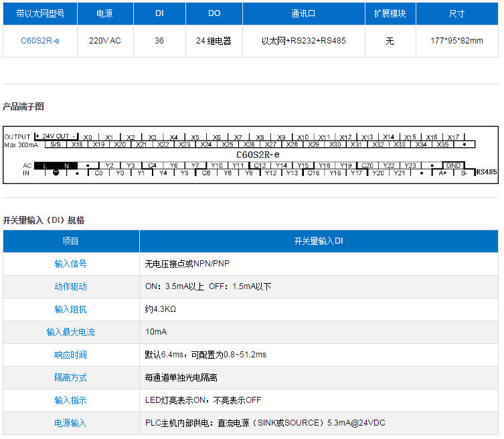Click the S/S terminal in diagram

(56, 145)
